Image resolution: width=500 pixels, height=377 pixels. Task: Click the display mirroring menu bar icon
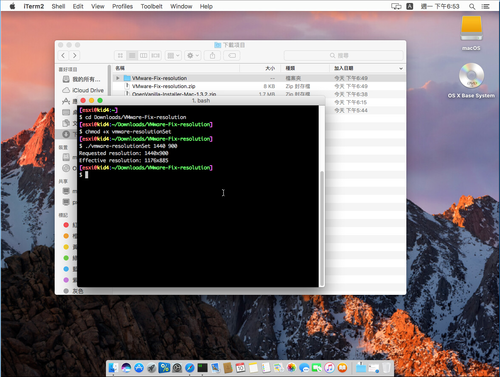(x=396, y=6)
